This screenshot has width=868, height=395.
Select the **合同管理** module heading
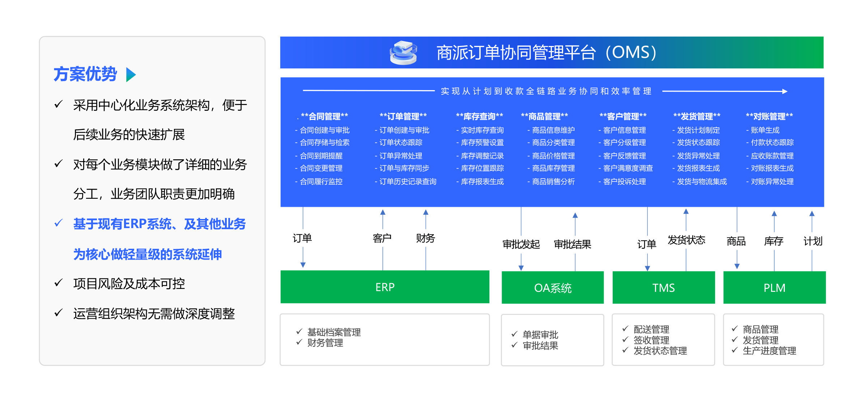[324, 116]
